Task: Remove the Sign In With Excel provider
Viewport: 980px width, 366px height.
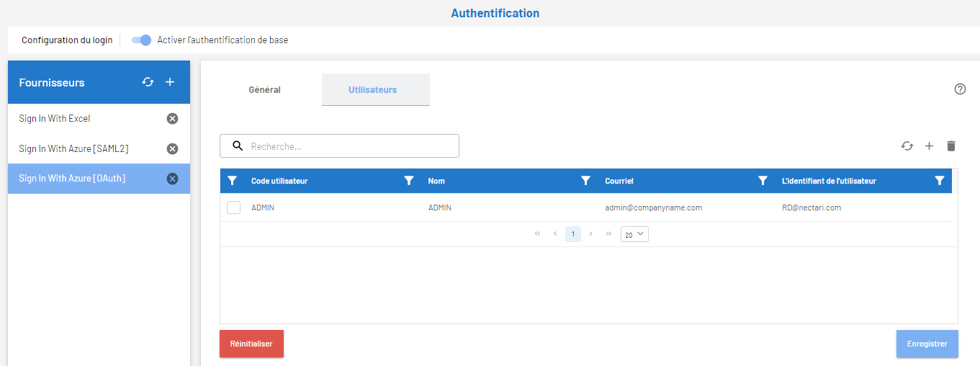Action: (x=172, y=119)
